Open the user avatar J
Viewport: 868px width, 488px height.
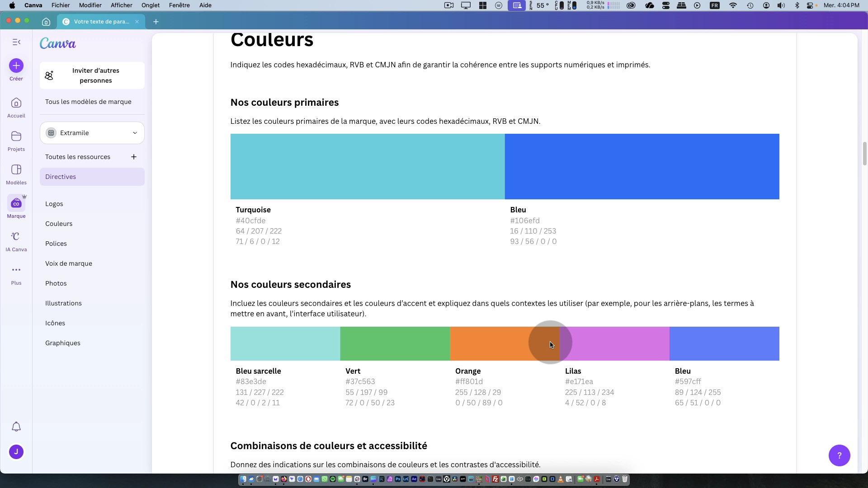point(16,452)
